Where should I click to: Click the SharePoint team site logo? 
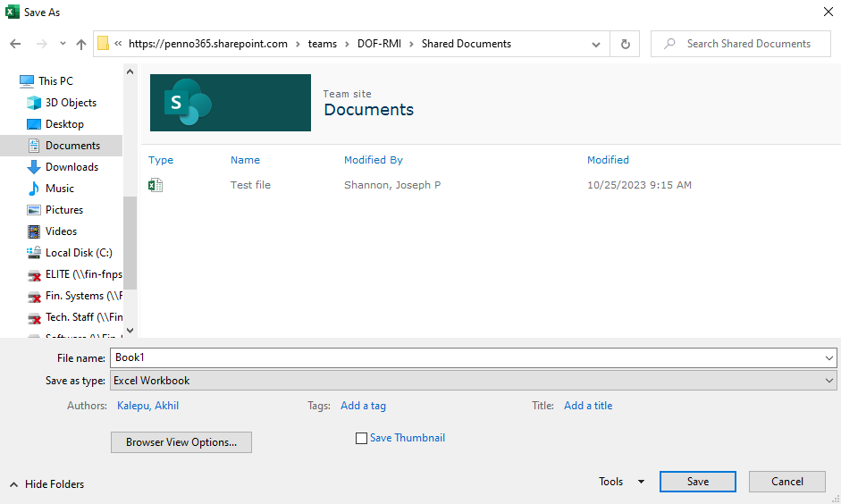tap(230, 103)
